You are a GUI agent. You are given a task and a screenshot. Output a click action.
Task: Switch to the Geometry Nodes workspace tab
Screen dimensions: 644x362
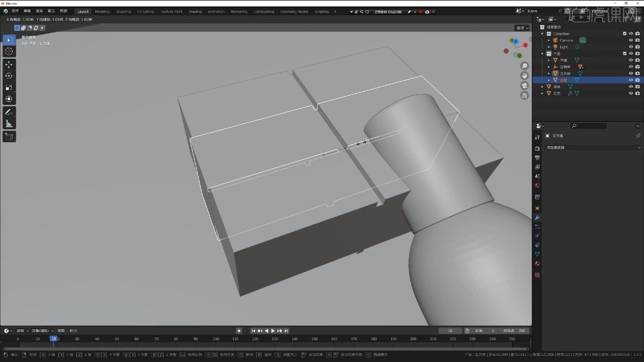coord(294,11)
